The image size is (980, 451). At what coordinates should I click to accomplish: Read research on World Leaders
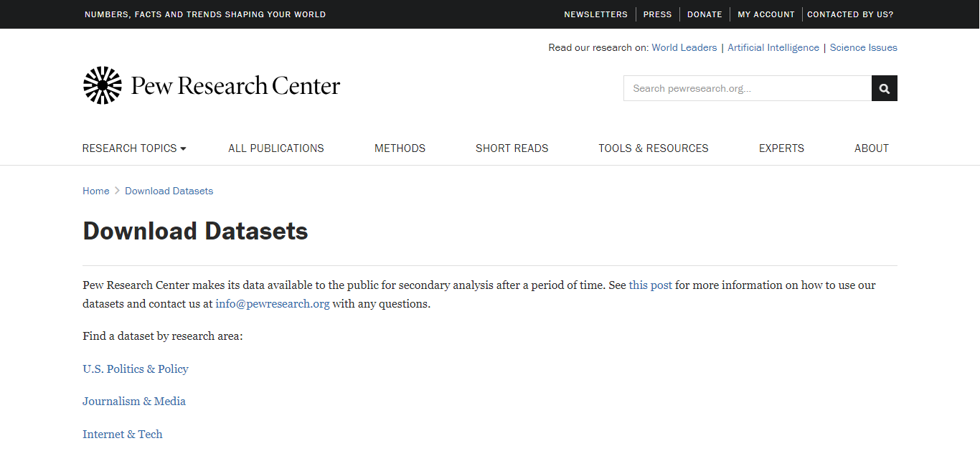point(684,48)
